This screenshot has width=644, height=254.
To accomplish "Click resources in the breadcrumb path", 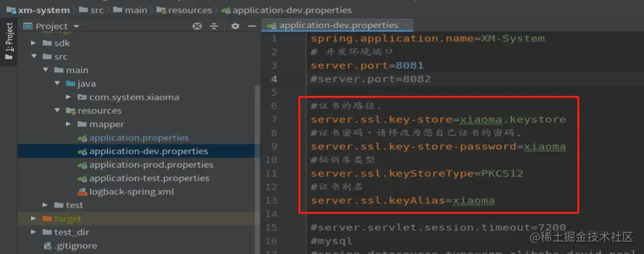I will (190, 10).
